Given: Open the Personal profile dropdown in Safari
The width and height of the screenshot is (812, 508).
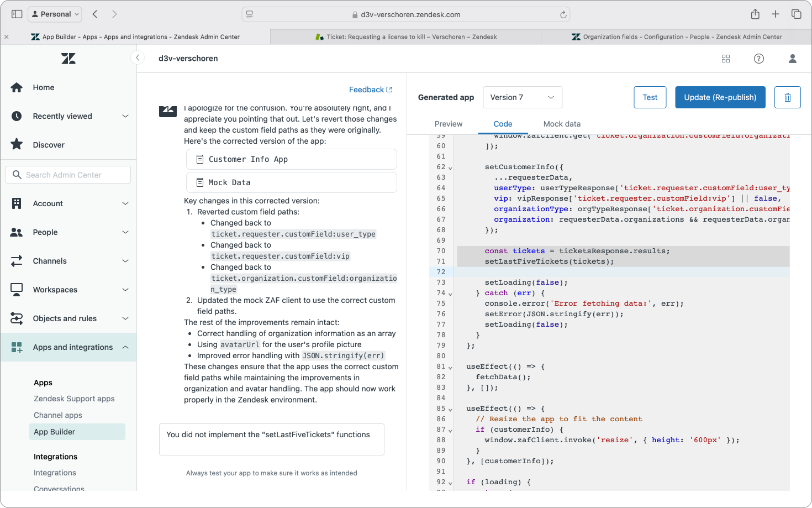Looking at the screenshot, I should click(55, 14).
